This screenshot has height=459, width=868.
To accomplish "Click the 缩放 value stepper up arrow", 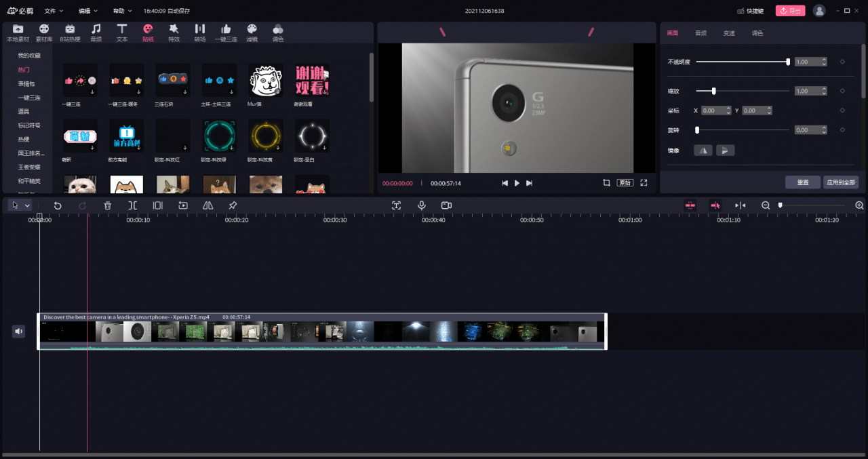I will [x=824, y=88].
